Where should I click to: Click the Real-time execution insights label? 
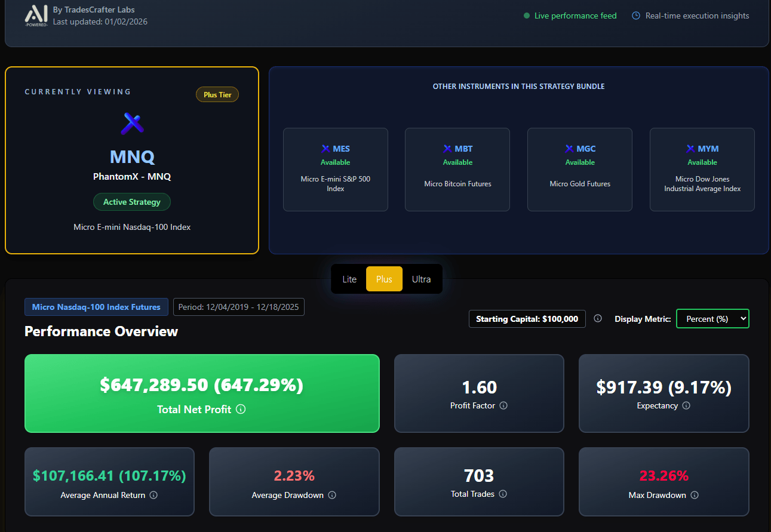coord(698,16)
